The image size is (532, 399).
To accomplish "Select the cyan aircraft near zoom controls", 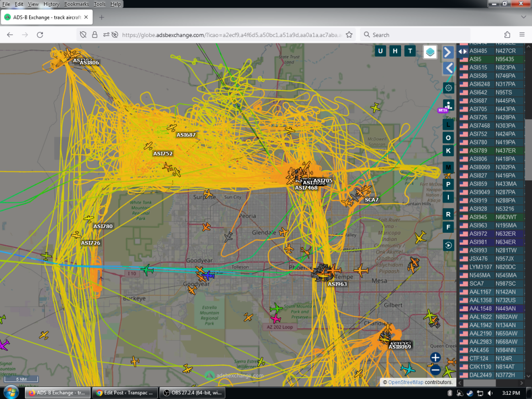I will [407, 369].
